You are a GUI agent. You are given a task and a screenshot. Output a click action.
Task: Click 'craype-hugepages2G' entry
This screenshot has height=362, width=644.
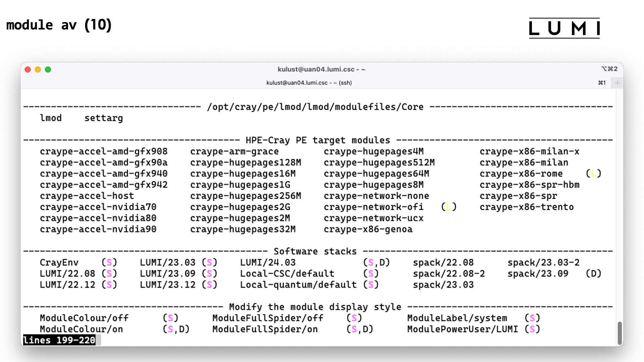tap(240, 207)
